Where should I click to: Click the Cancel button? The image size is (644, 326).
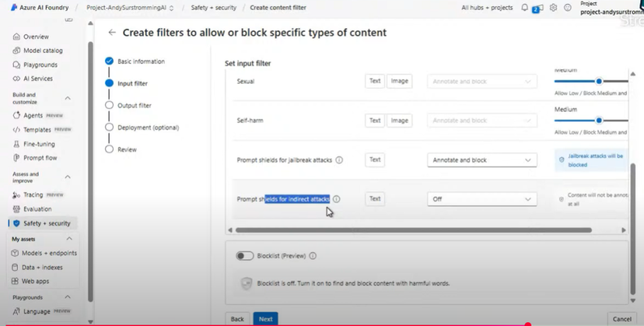(x=621, y=319)
